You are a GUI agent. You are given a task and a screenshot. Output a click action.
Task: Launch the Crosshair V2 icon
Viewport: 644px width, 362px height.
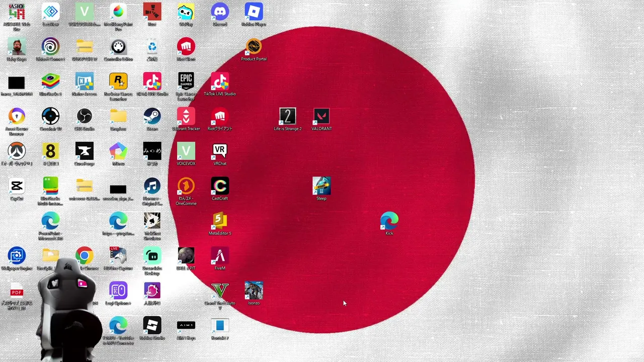(x=50, y=116)
